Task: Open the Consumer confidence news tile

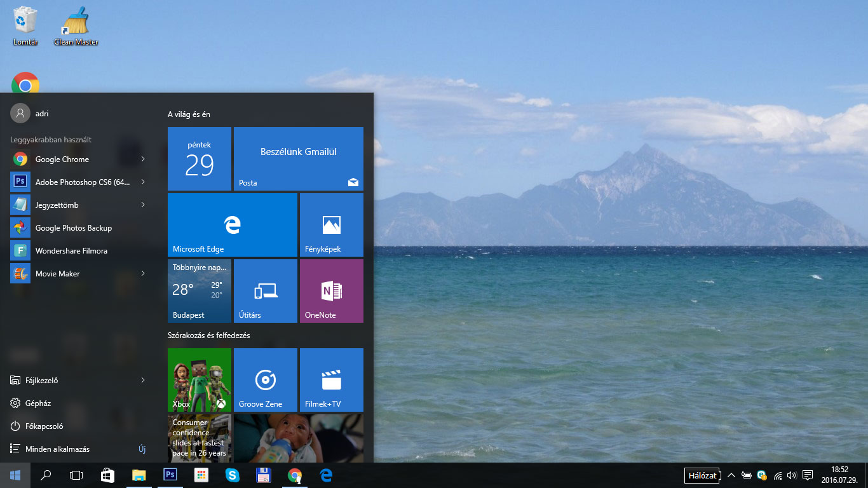Action: click(200, 438)
